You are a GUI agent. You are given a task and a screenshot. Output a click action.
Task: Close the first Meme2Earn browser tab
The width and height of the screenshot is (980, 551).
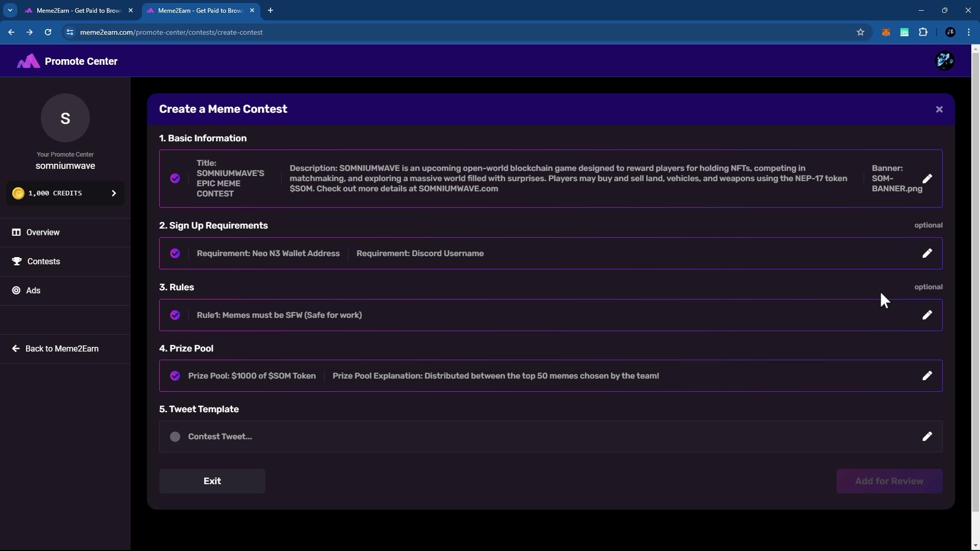131,10
